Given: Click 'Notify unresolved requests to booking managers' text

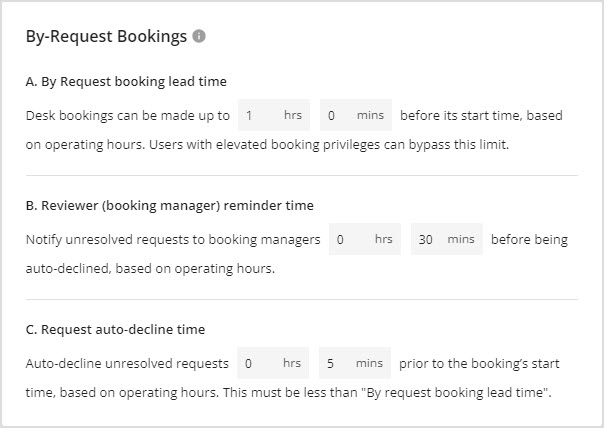Looking at the screenshot, I should tap(173, 240).
